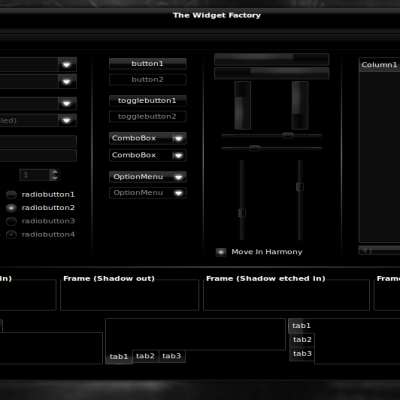
Task: Click the lower horizontal slider handle
Action: [x=255, y=148]
